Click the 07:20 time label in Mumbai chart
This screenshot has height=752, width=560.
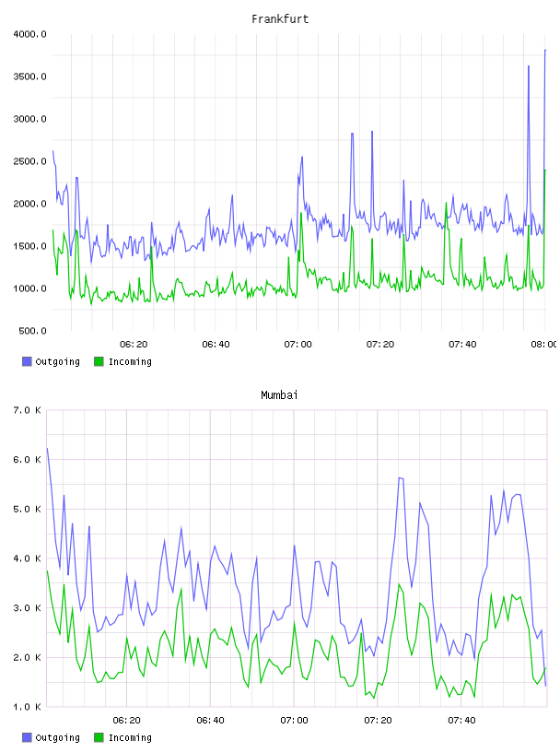[378, 721]
